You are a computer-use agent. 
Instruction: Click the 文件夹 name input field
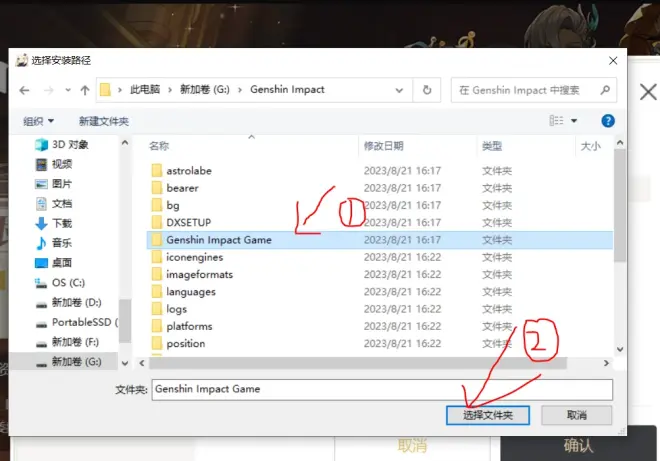click(x=382, y=389)
